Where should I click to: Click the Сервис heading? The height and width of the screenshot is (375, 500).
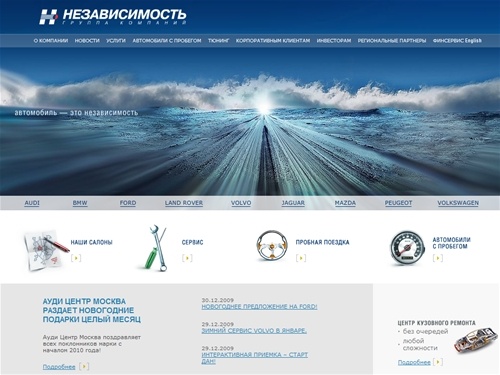192,242
